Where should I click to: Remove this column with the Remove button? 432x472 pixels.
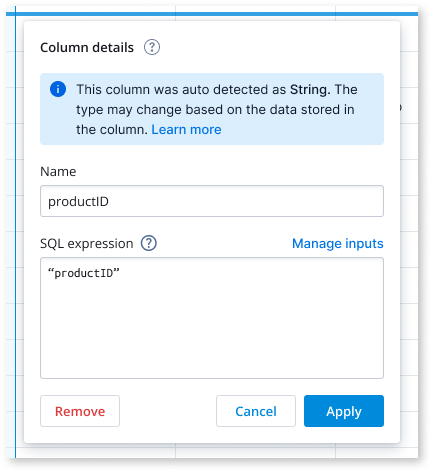point(80,411)
